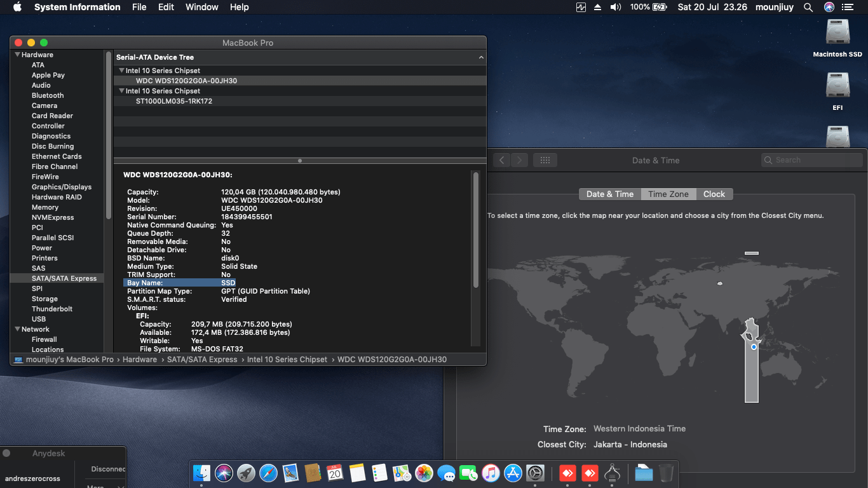Screen dimensions: 868x488
Task: Collapse the Network section in sidebar
Action: click(18, 329)
